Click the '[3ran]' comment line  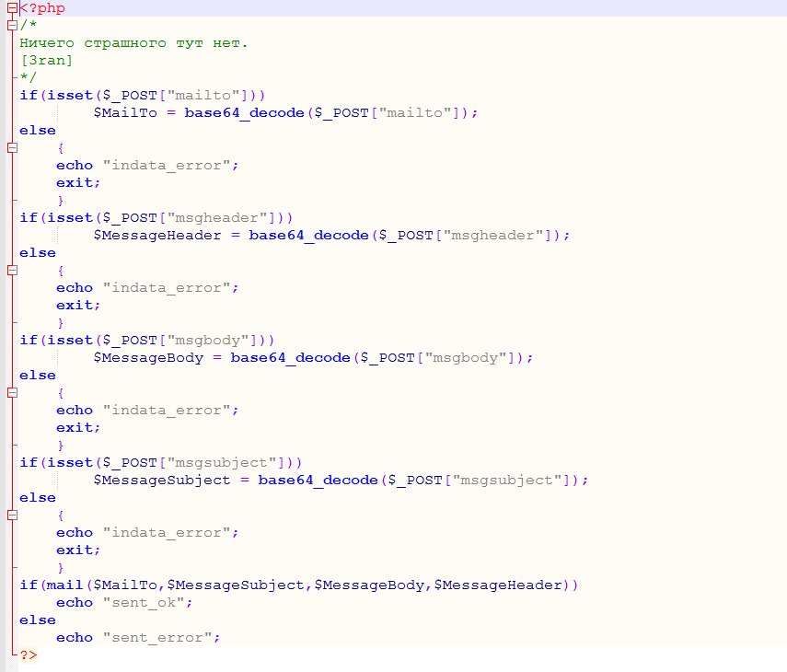click(x=46, y=61)
